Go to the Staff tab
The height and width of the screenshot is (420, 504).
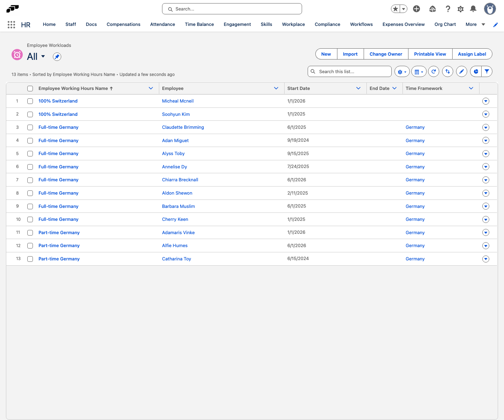pyautogui.click(x=71, y=24)
